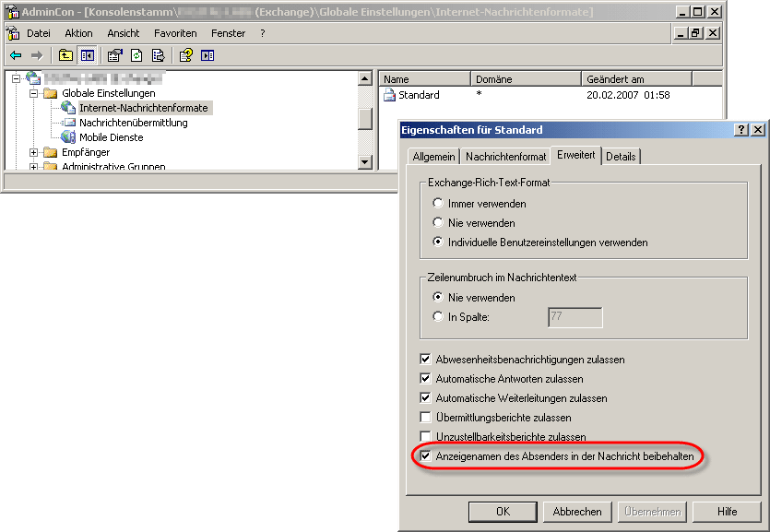Open the Aktion menu
The height and width of the screenshot is (532, 770).
point(78,33)
